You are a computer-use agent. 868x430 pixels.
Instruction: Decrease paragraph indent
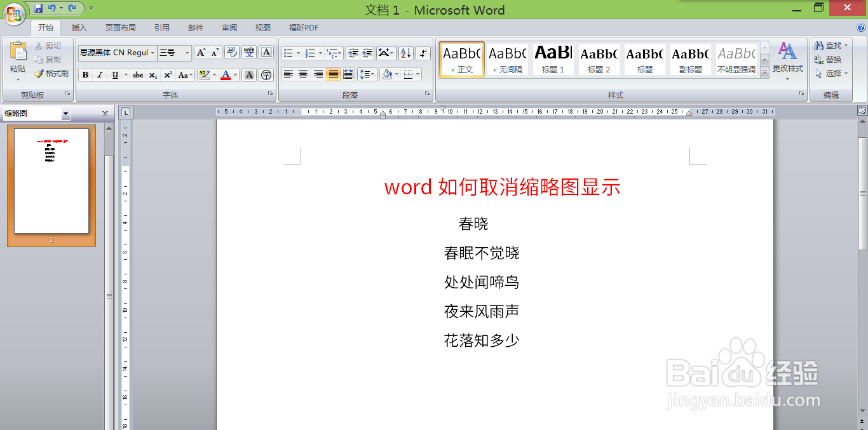pyautogui.click(x=353, y=53)
